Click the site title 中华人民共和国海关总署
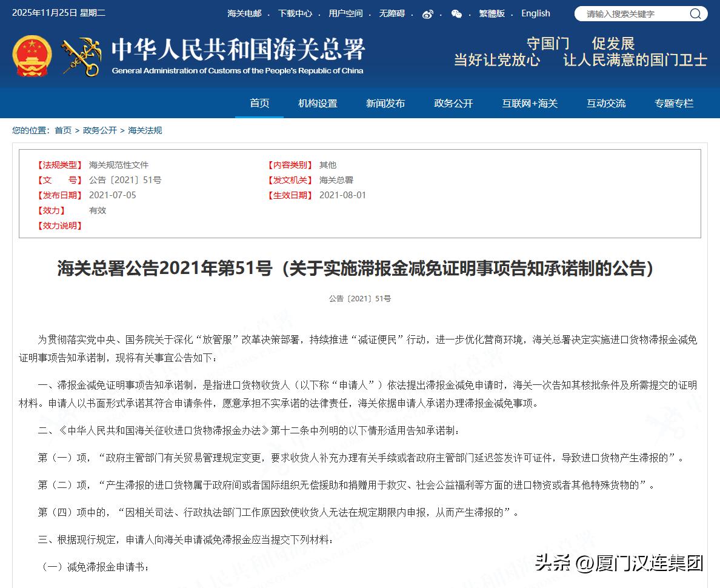Viewport: 720px width, 588px height. coord(238,49)
